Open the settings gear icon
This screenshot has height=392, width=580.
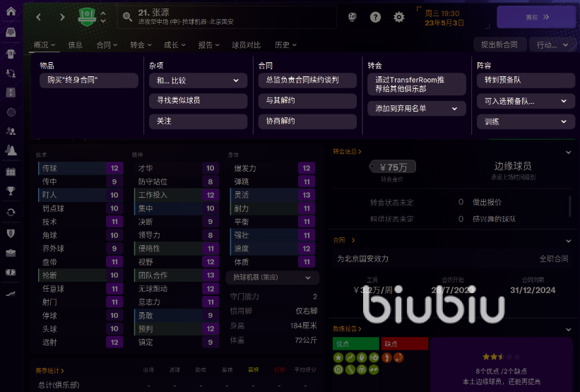click(x=399, y=17)
